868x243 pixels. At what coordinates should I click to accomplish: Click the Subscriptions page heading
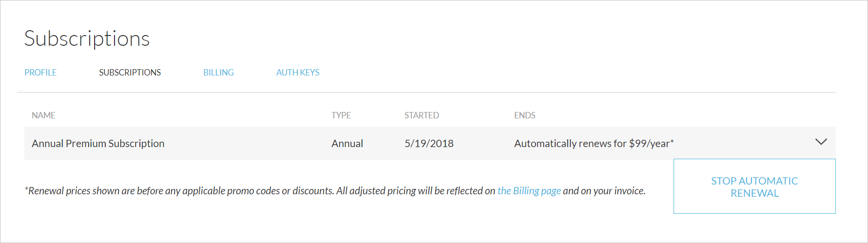tap(87, 38)
